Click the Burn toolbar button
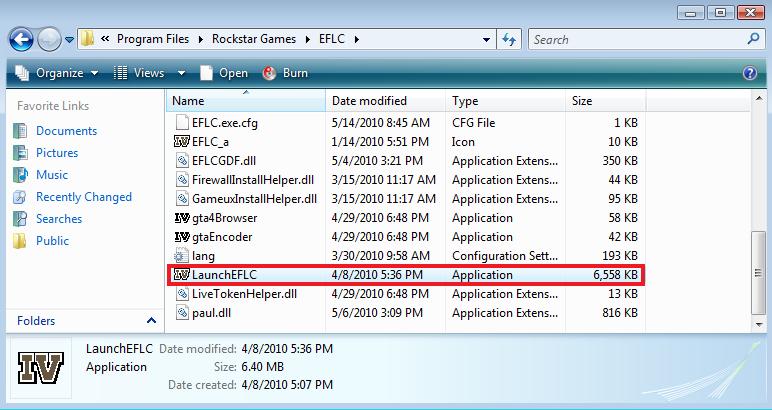The width and height of the screenshot is (772, 410). (286, 73)
